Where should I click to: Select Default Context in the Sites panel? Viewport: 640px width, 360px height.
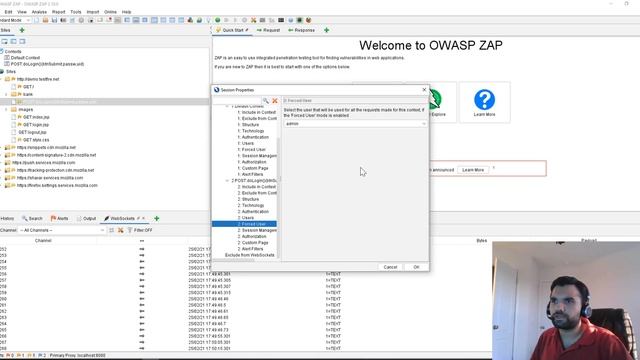[x=25, y=58]
